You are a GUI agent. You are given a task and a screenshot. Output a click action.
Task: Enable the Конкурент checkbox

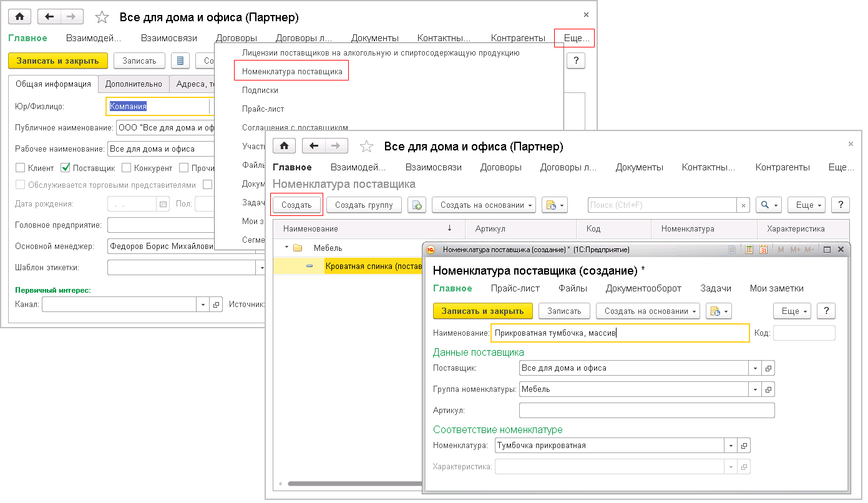click(127, 168)
